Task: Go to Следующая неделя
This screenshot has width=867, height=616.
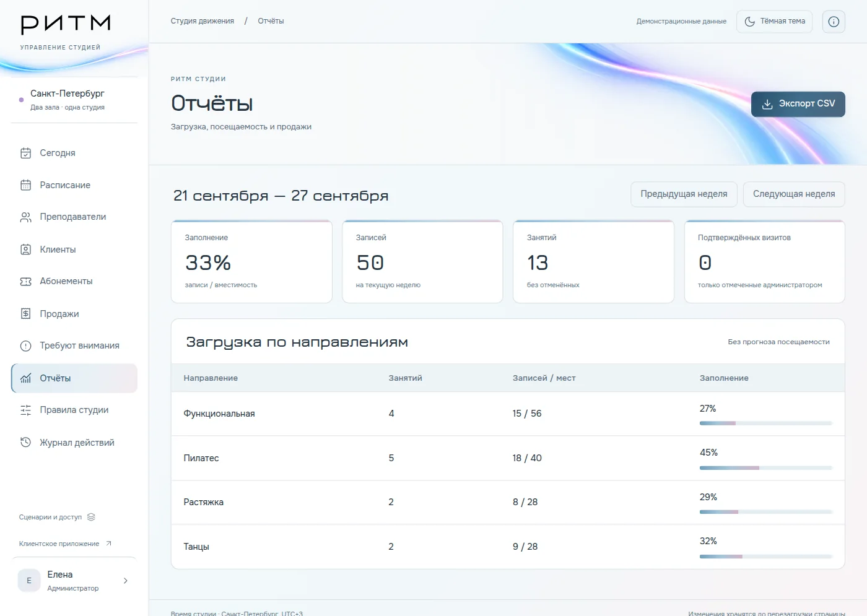Action: (x=794, y=194)
